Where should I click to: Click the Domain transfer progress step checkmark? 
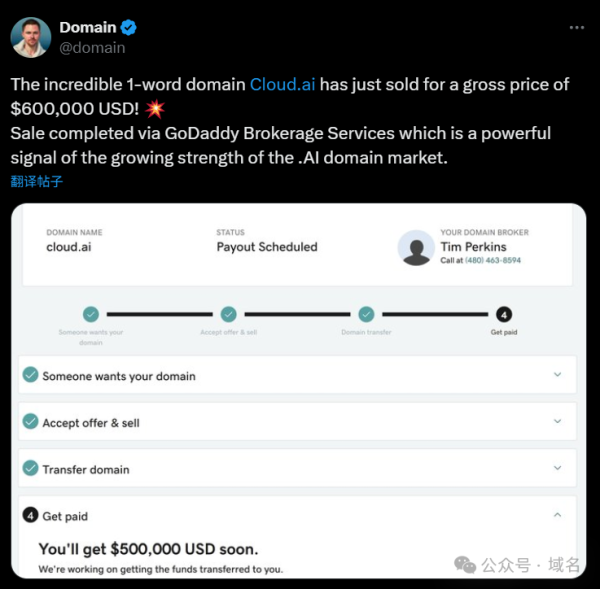point(366,314)
